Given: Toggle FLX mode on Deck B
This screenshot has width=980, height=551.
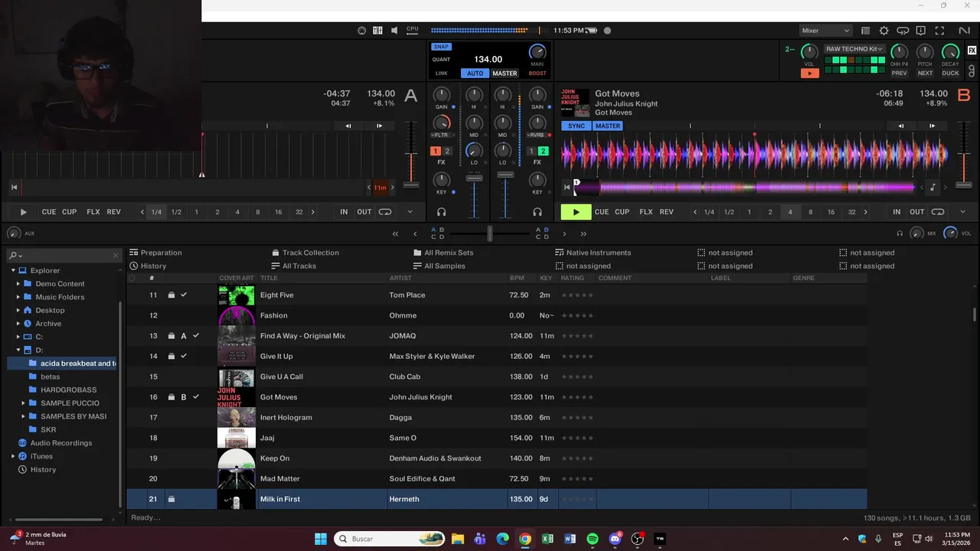Looking at the screenshot, I should click(x=646, y=212).
